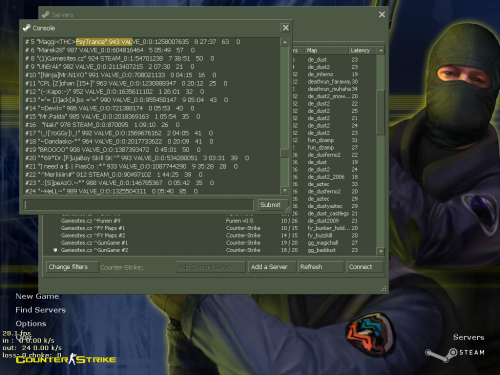The image size is (500, 375).
Task: Click the Submit button in console
Action: [270, 205]
